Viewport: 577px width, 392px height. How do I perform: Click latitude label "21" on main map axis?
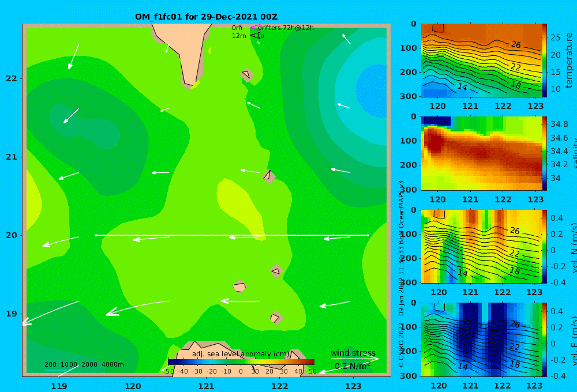point(12,157)
